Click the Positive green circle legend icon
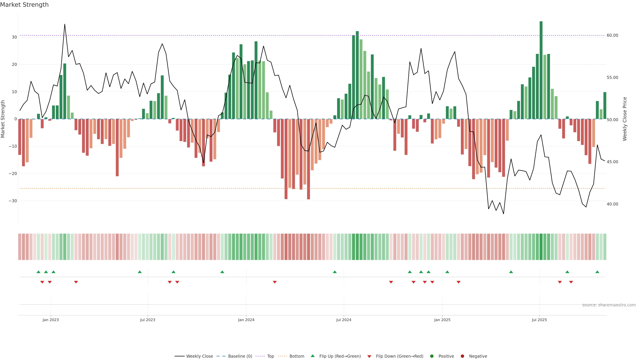The image size is (644, 362). click(432, 356)
